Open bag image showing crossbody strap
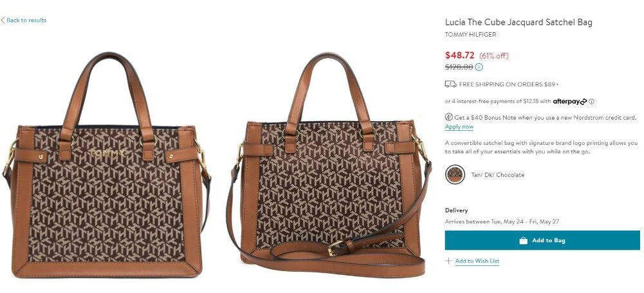Screen dimensions: 644x293 click(x=329, y=164)
